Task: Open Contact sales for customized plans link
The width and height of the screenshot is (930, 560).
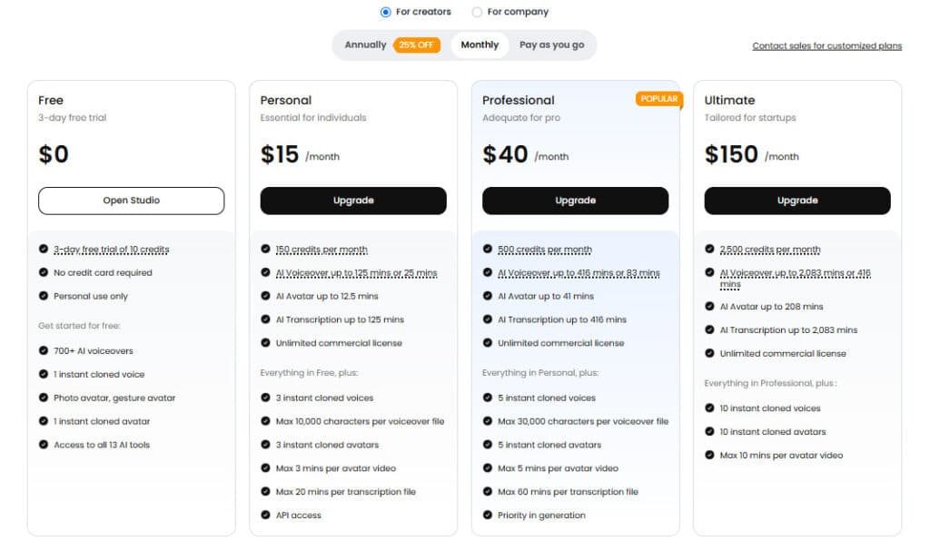Action: (826, 46)
